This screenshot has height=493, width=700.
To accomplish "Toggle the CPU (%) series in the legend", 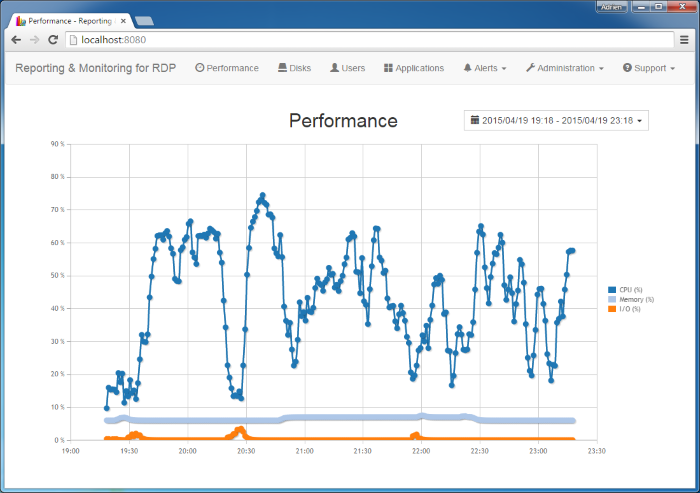I will pos(631,290).
